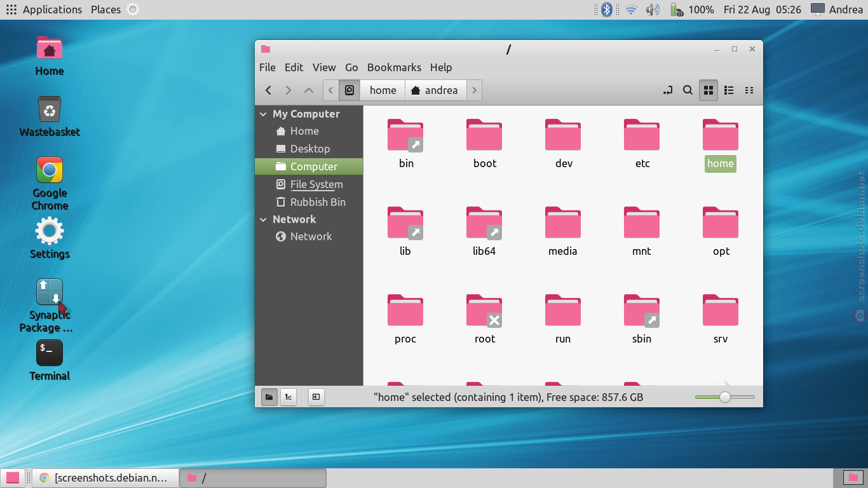Image resolution: width=868 pixels, height=488 pixels.
Task: Click the battery 100% indicator
Action: [693, 10]
